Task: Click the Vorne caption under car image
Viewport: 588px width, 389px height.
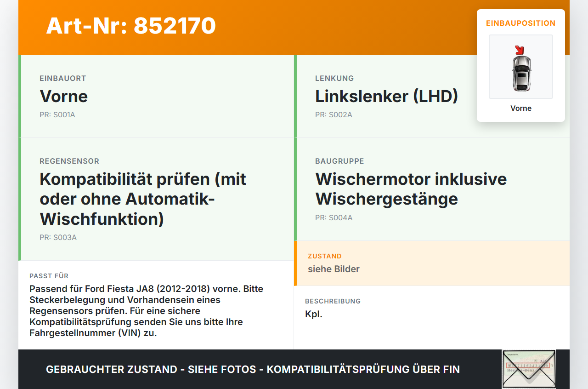Action: [521, 108]
